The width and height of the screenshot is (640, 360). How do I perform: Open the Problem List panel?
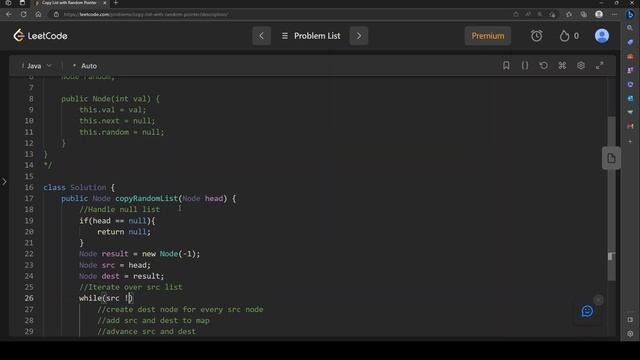[311, 36]
